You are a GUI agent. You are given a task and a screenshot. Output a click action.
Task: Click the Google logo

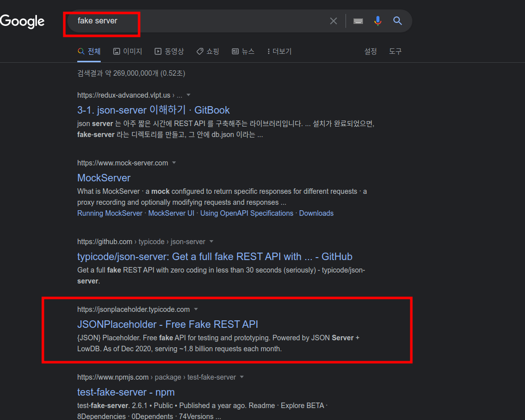22,21
